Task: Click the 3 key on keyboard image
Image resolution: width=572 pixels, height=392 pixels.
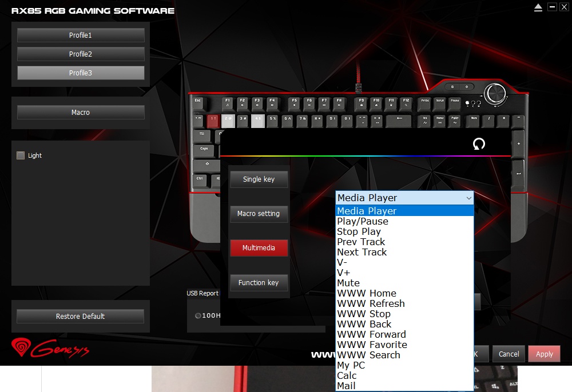Action: 243,121
